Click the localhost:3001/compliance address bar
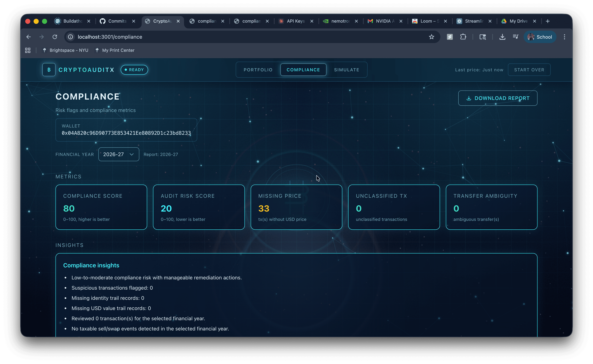The height and width of the screenshot is (364, 593). [x=241, y=37]
